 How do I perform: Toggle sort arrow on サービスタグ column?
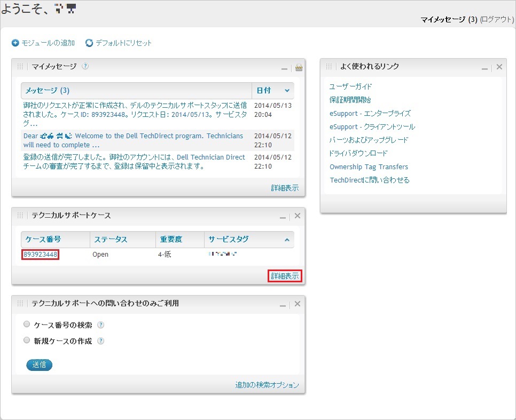click(x=287, y=240)
